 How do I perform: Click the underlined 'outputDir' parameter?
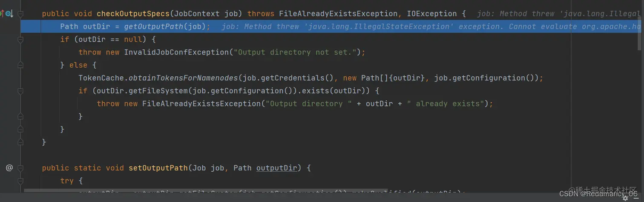277,168
